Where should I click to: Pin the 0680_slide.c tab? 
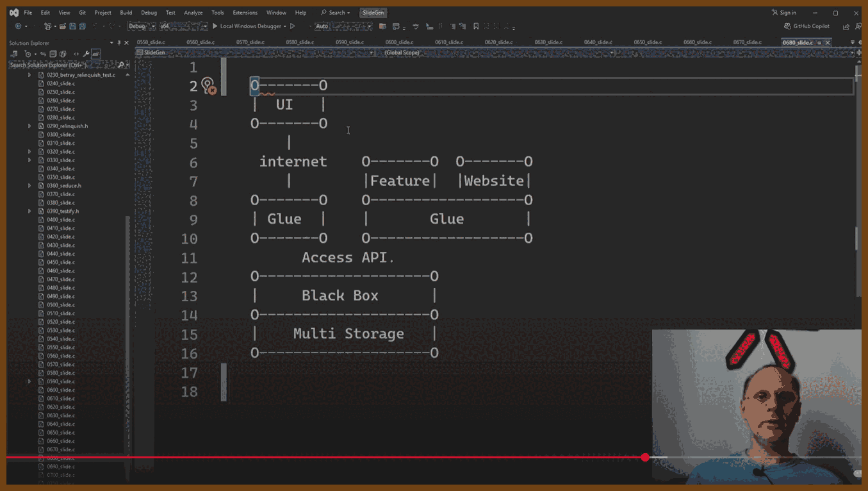[x=819, y=42]
